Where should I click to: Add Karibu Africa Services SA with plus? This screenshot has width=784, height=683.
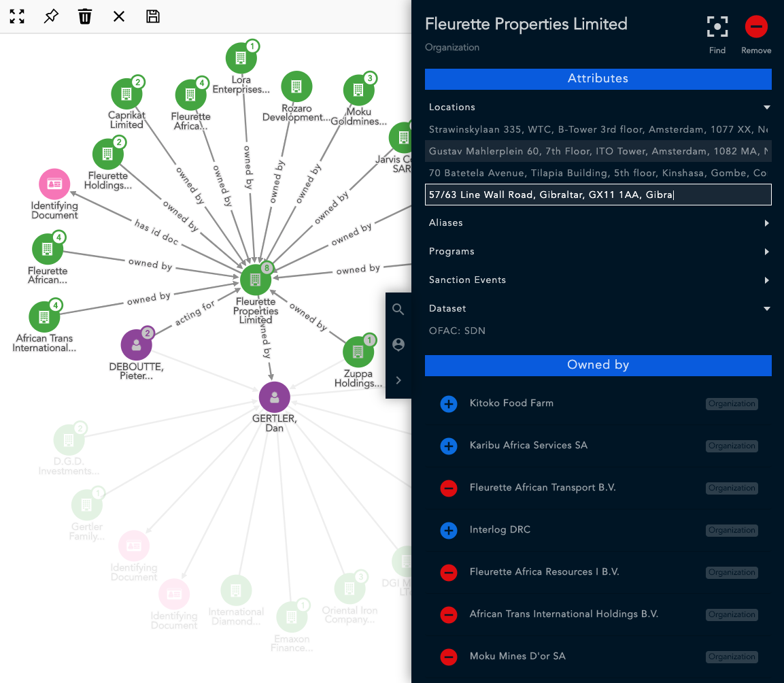[x=449, y=446]
